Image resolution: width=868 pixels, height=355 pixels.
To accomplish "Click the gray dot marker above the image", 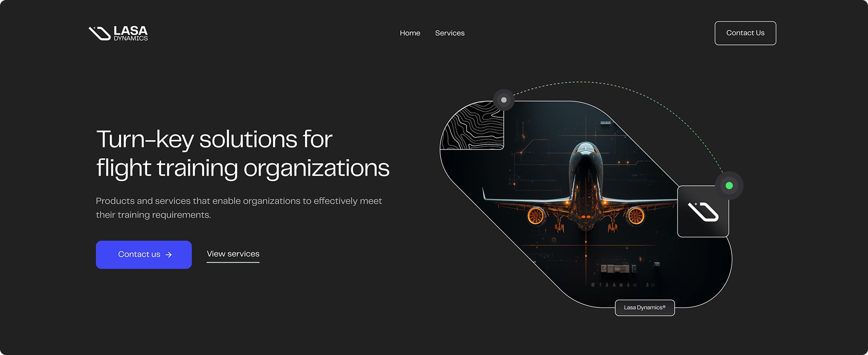I will coord(504,100).
